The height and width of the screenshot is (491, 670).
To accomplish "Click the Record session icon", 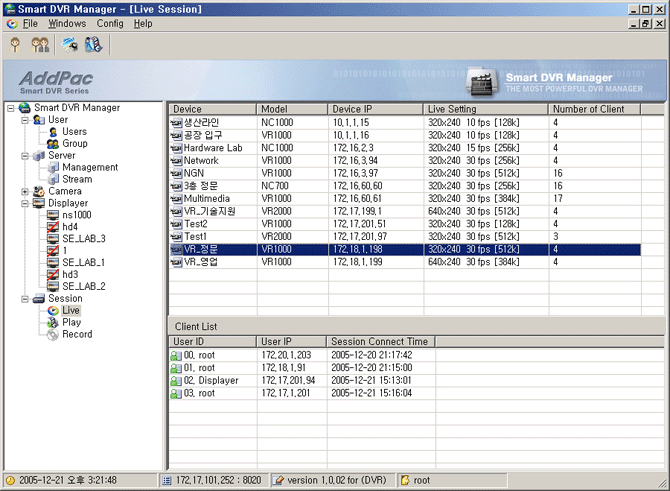I will tap(53, 335).
